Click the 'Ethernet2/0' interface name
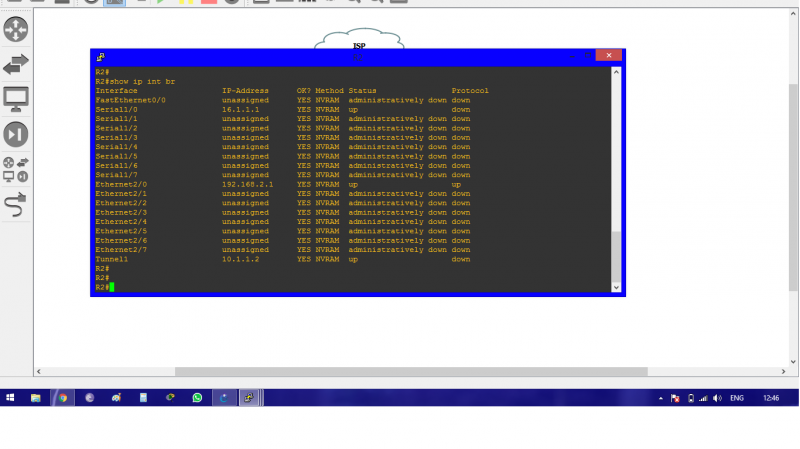The height and width of the screenshot is (449, 800). tap(121, 185)
